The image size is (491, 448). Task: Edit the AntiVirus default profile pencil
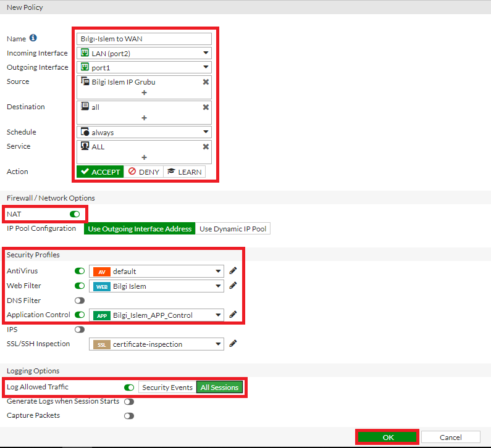coord(233,271)
